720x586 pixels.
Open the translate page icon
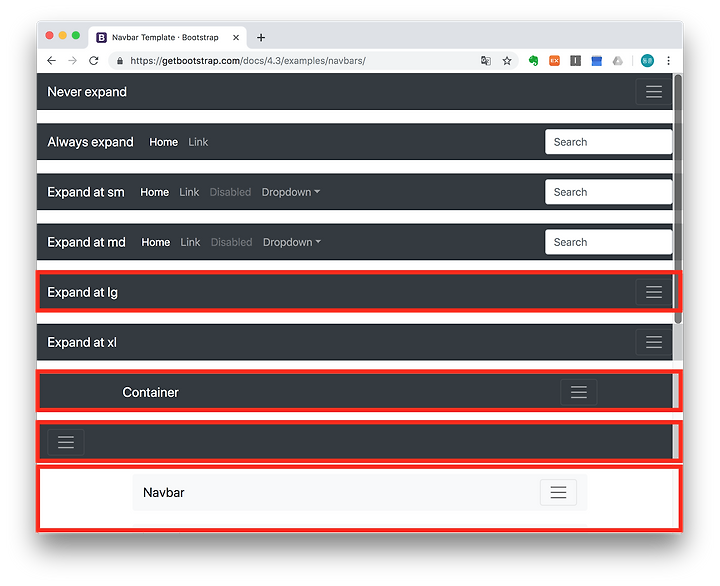click(486, 61)
